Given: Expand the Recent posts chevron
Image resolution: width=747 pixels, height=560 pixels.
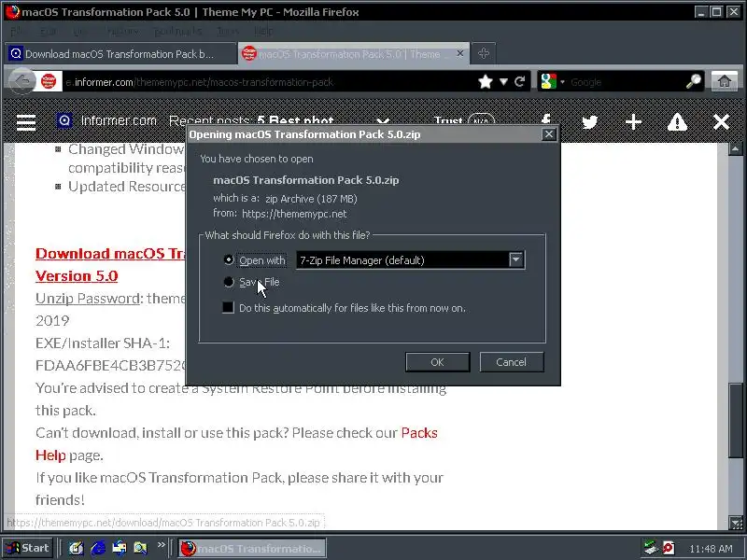Looking at the screenshot, I should (x=384, y=121).
